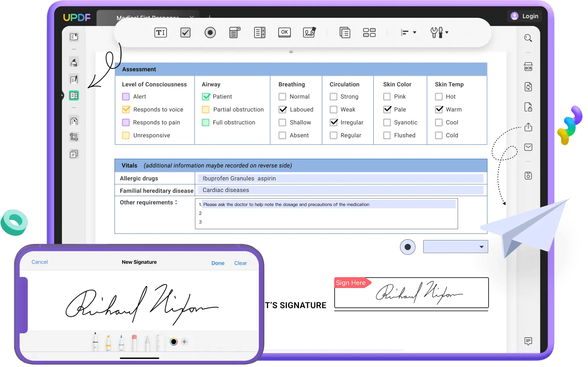
Task: Open the Search panel on the right
Action: 528,38
